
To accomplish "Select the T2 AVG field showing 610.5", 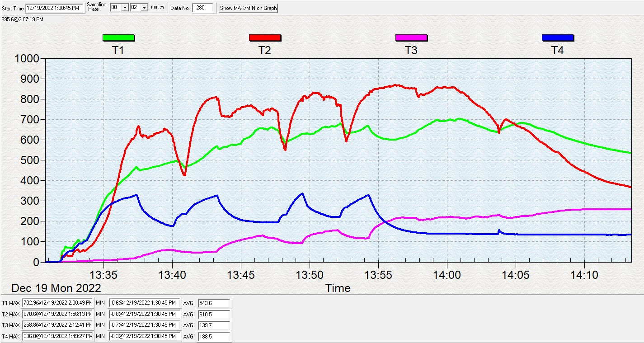I will [214, 314].
